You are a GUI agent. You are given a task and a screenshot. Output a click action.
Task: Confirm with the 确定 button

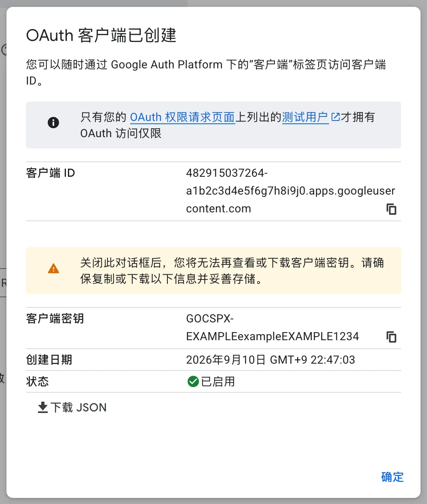coord(392,477)
